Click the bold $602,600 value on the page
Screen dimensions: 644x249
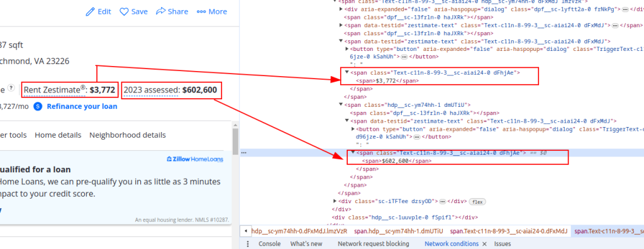(x=199, y=89)
